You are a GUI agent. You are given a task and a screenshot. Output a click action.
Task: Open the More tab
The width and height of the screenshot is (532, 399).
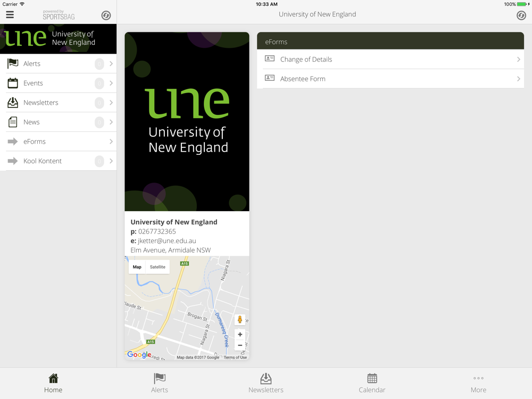point(478,384)
